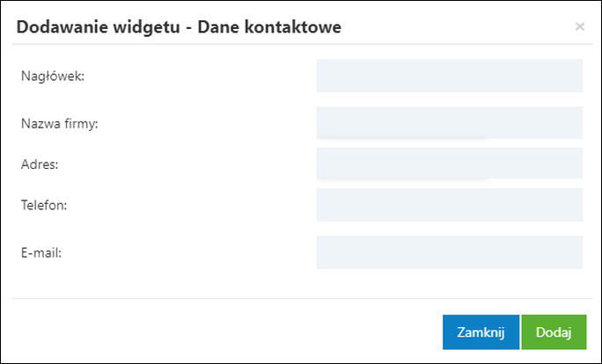Place cursor in the header text box
The image size is (602, 364).
click(x=449, y=76)
